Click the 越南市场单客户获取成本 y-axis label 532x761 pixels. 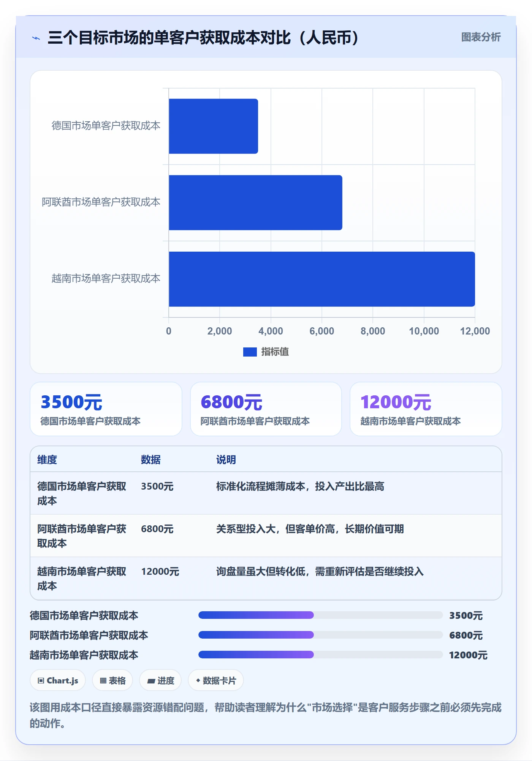click(x=106, y=279)
